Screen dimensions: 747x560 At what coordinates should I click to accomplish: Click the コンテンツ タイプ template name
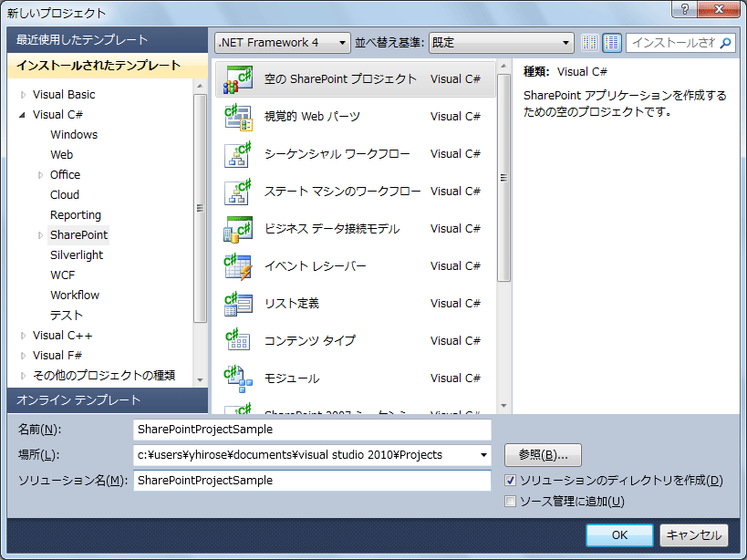310,341
